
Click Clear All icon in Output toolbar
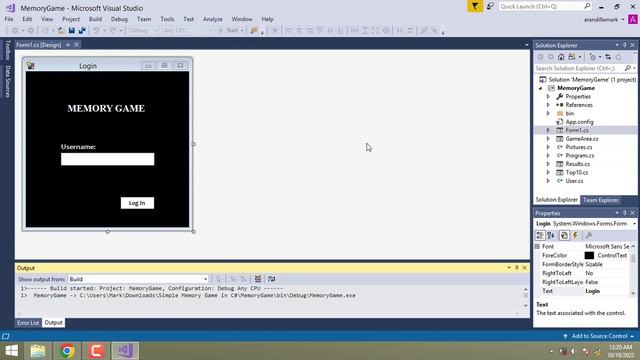pos(258,279)
